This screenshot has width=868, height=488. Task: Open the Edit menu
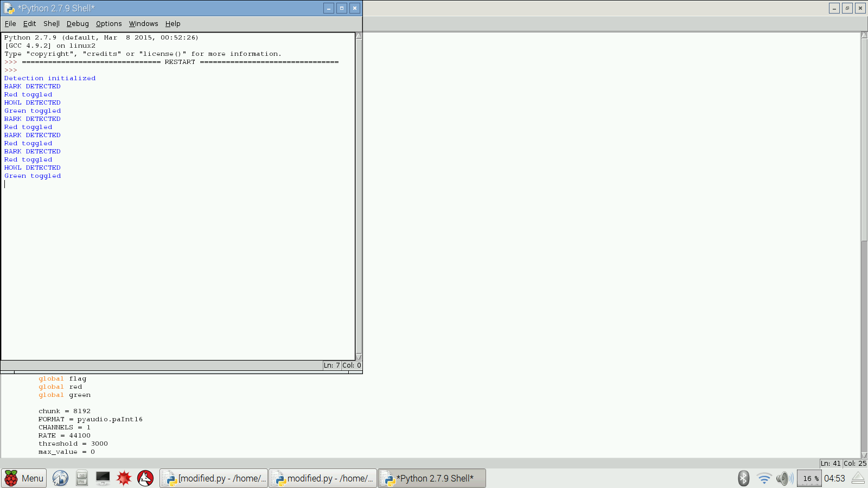29,24
